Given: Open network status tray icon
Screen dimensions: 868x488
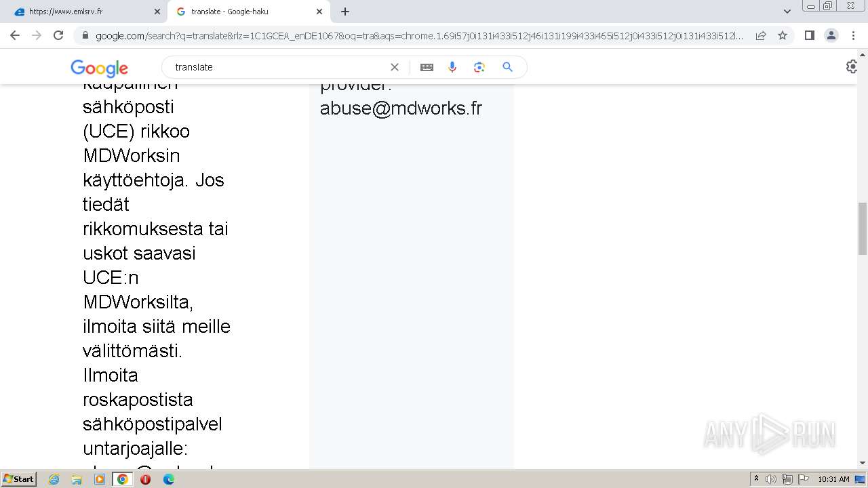Looking at the screenshot, I should 787,479.
